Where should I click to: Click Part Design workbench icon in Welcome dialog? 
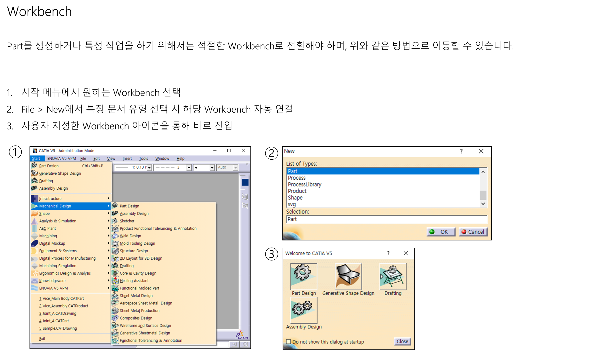coord(303,276)
